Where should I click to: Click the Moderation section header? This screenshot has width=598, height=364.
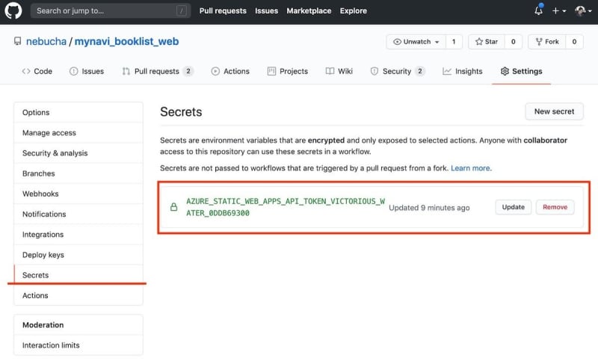[43, 324]
